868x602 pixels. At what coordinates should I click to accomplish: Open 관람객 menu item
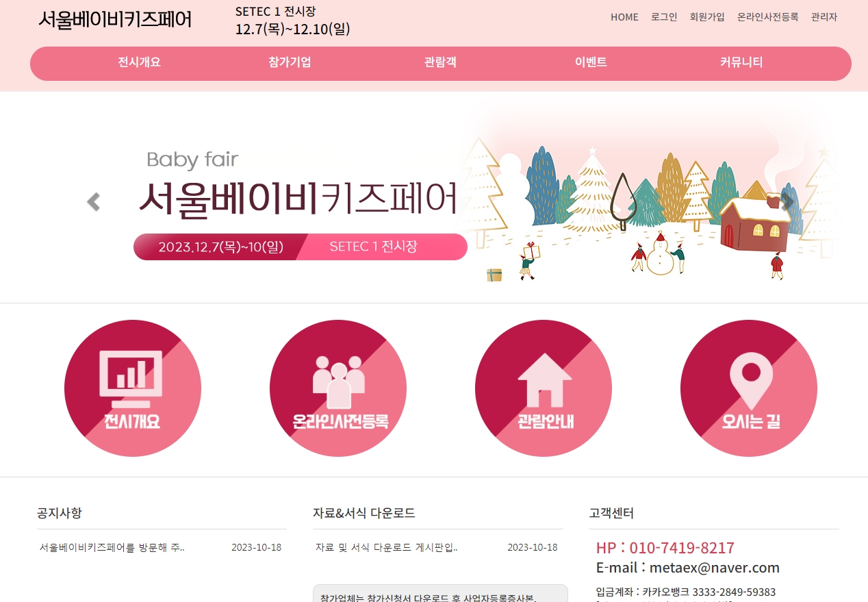tap(440, 62)
